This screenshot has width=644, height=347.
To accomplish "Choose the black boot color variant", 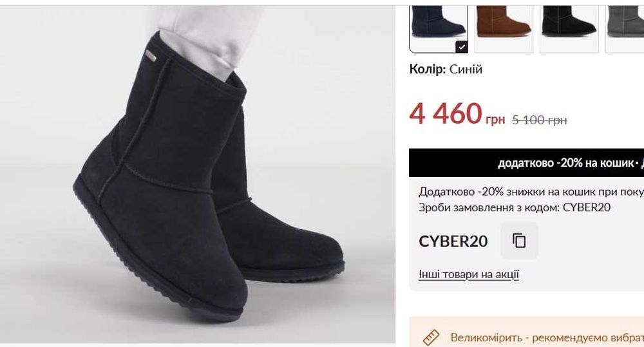I will click(569, 29).
